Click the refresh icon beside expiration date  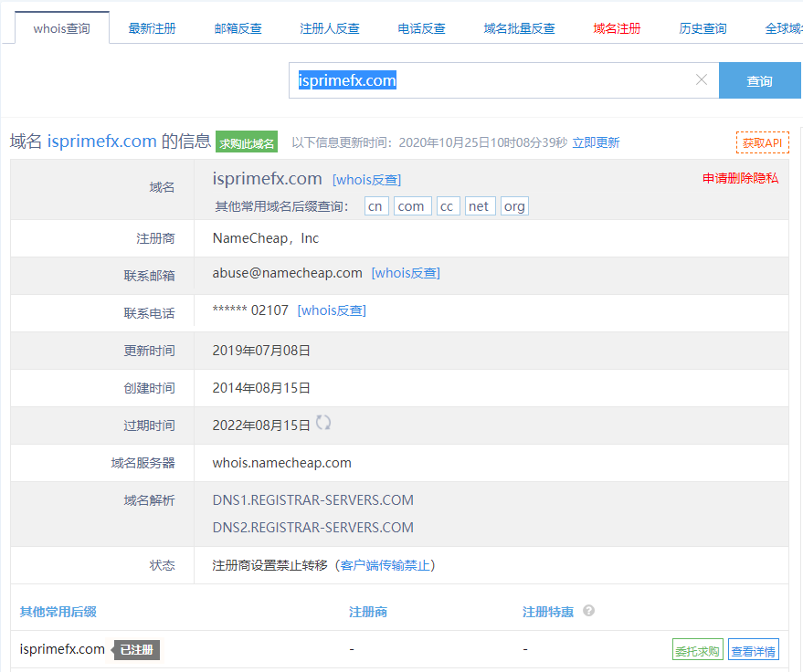coord(323,423)
